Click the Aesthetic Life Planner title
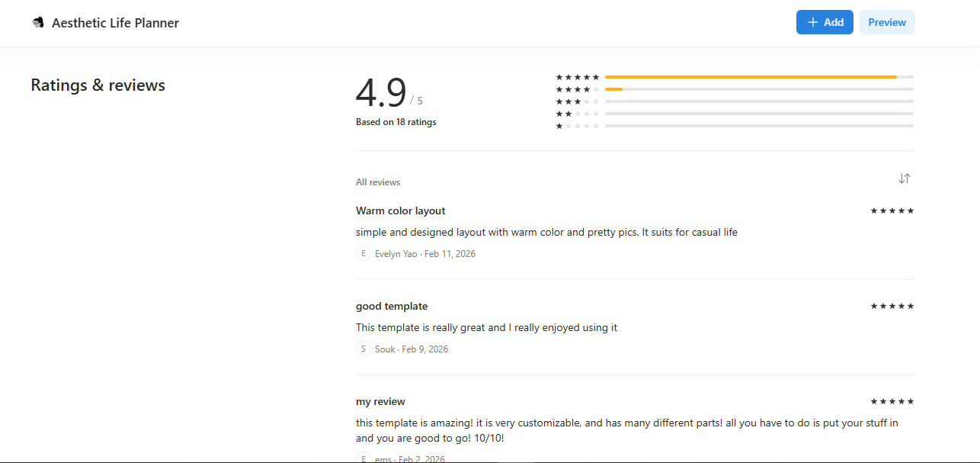The image size is (980, 463). tap(115, 23)
